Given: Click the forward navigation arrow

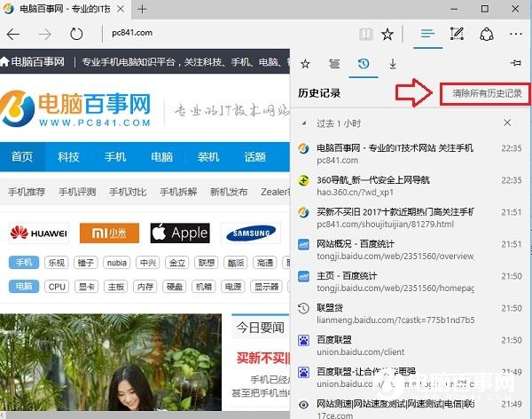Looking at the screenshot, I should click(44, 34).
